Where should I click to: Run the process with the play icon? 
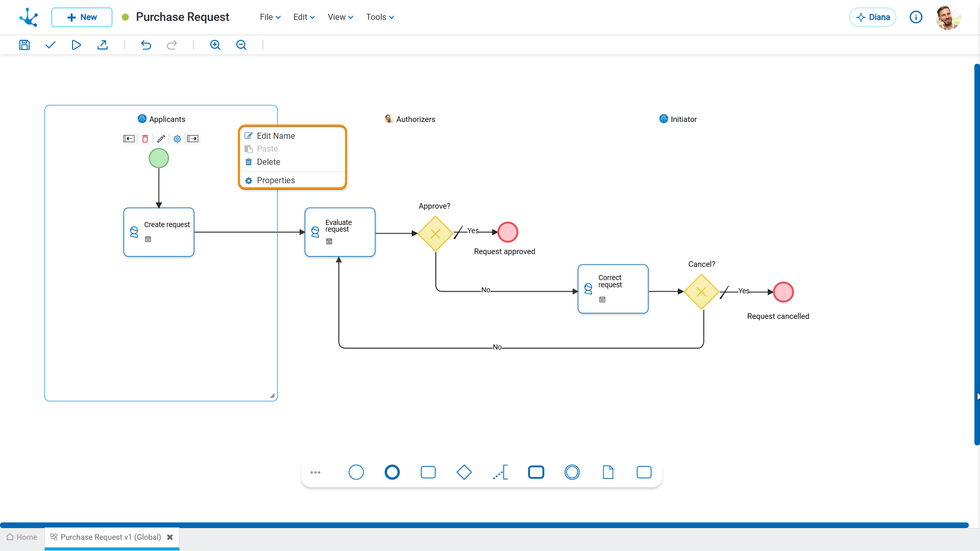click(77, 45)
